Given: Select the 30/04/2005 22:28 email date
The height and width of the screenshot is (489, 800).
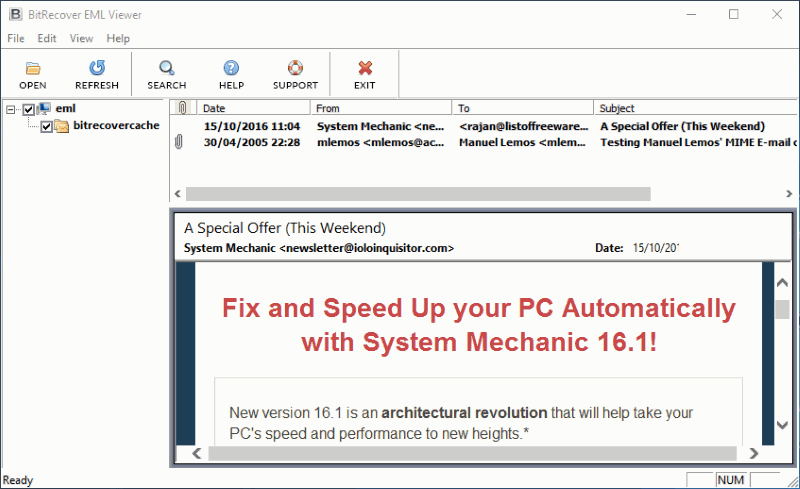Looking at the screenshot, I should (252, 142).
